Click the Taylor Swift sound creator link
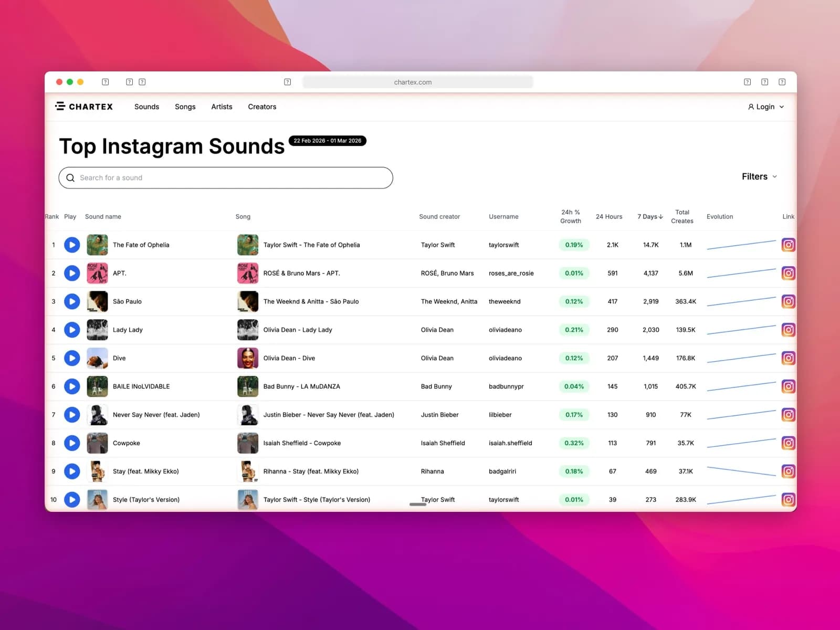840x630 pixels. [x=438, y=245]
